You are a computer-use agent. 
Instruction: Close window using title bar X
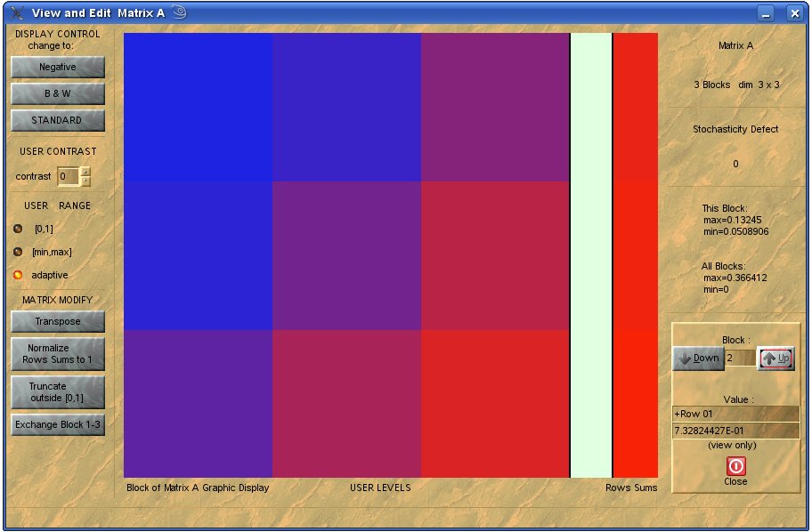coord(794,13)
